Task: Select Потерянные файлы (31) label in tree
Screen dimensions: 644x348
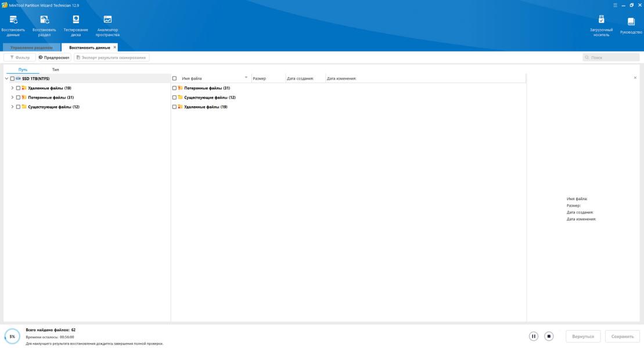Action: [51, 97]
